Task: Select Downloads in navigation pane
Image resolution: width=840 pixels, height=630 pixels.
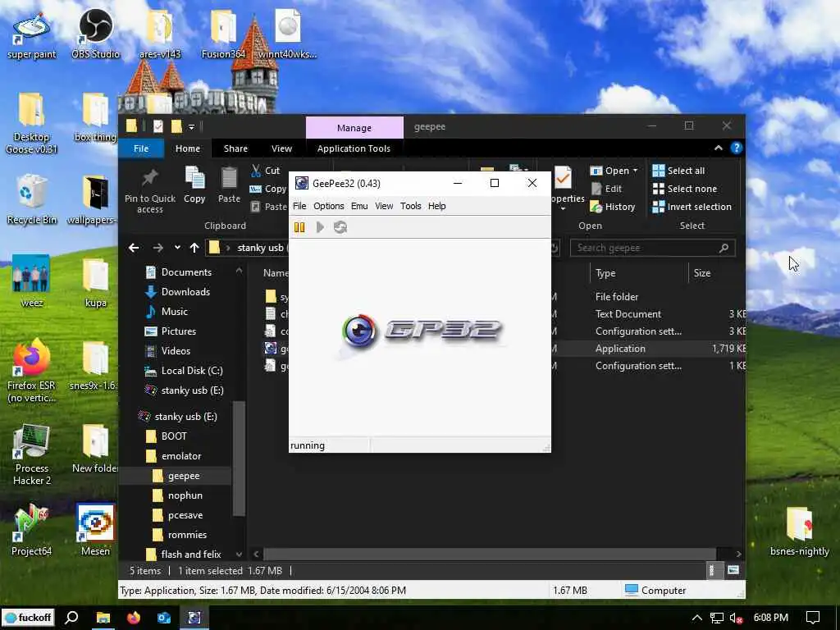Action: pyautogui.click(x=177, y=292)
